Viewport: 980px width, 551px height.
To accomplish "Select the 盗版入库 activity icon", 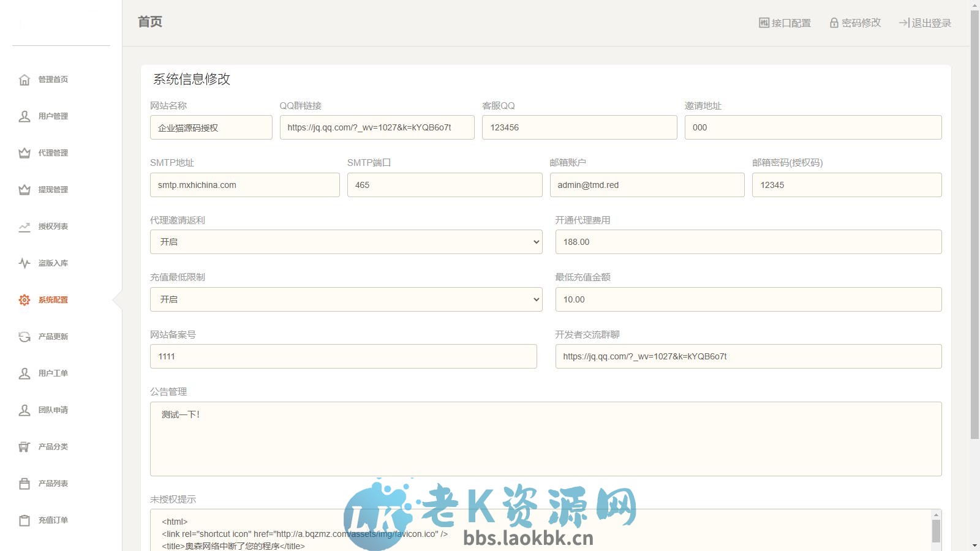I will (x=24, y=263).
